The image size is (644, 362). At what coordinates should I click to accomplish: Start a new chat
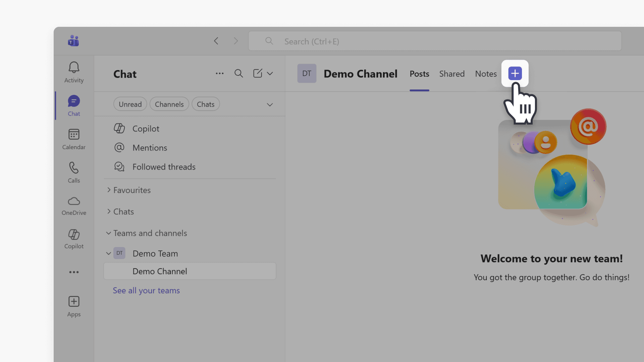pyautogui.click(x=258, y=73)
